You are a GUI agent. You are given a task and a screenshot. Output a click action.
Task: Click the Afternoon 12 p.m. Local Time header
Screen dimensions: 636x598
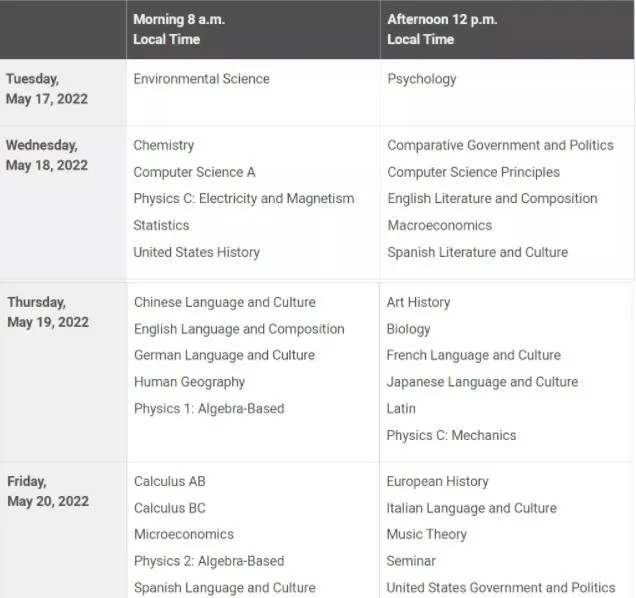[442, 29]
